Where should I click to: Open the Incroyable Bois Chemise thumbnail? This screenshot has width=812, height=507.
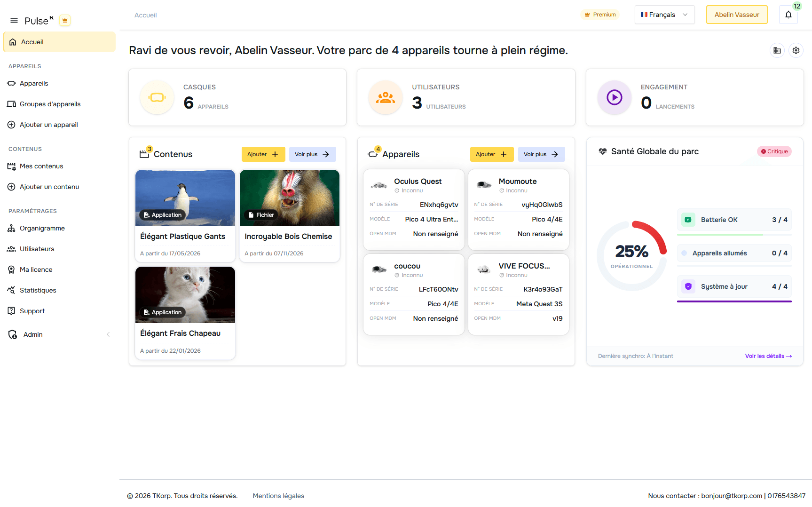[289, 198]
